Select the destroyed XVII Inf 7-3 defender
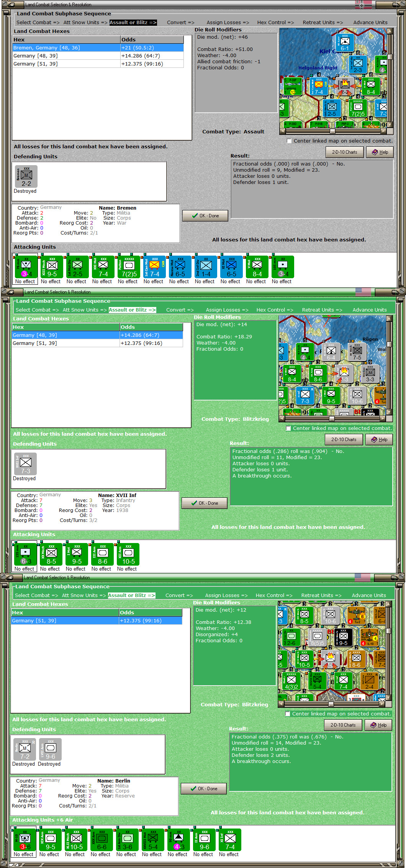The height and width of the screenshot is (868, 406). pos(26,464)
